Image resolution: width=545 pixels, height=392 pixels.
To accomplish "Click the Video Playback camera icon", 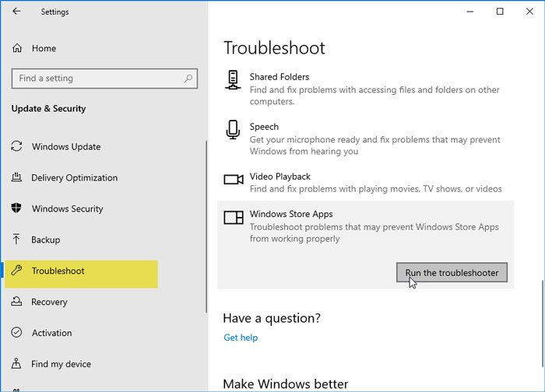I will [x=234, y=180].
